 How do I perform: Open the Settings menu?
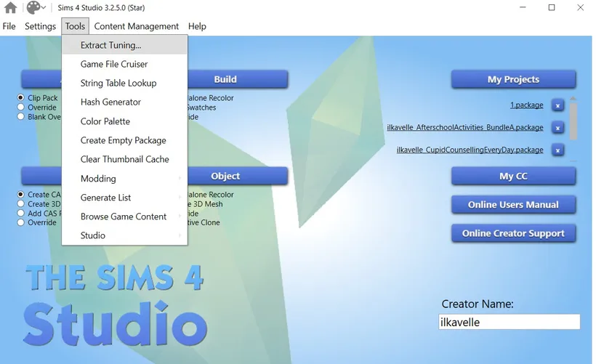click(x=40, y=26)
